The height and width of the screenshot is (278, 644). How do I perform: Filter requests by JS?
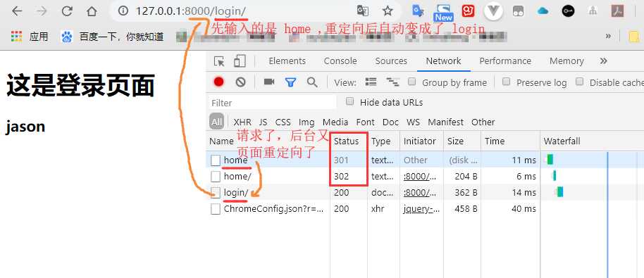click(x=263, y=122)
